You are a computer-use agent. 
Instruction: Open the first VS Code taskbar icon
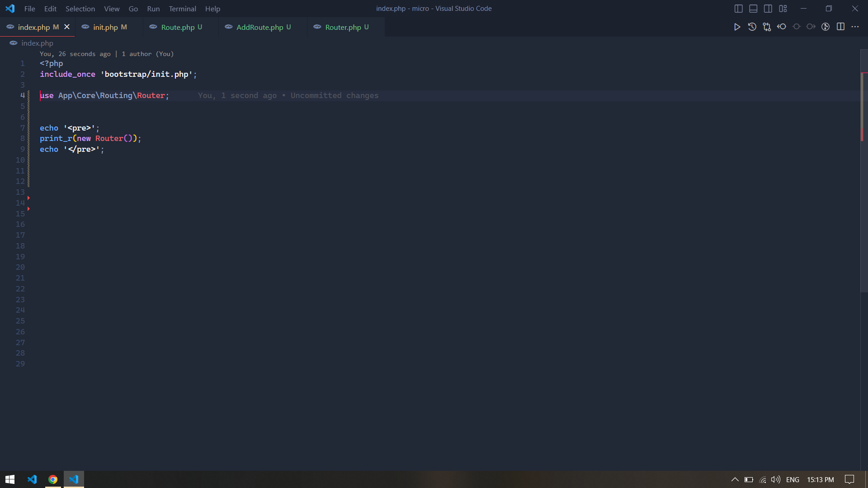[x=32, y=479]
